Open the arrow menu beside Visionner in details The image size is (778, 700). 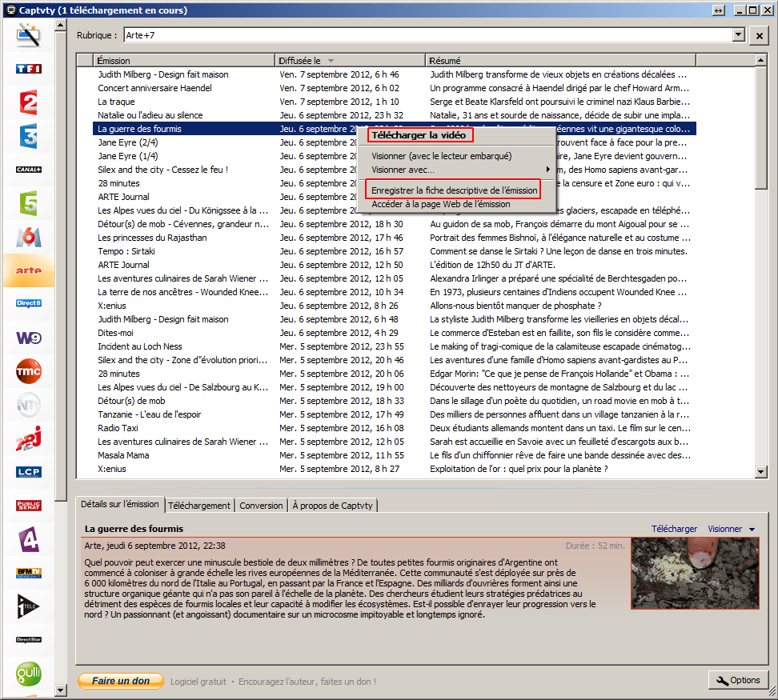click(x=752, y=530)
